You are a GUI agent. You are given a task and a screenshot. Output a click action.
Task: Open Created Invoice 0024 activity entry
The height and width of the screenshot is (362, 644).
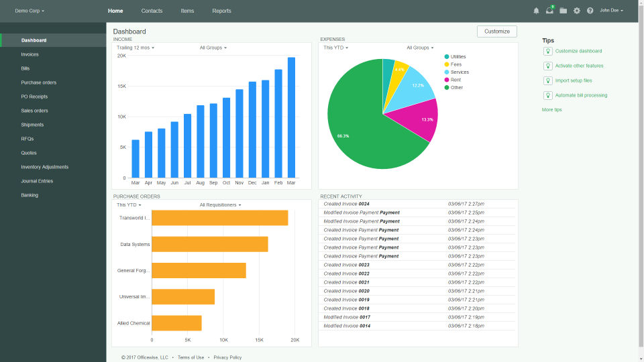[x=347, y=204]
